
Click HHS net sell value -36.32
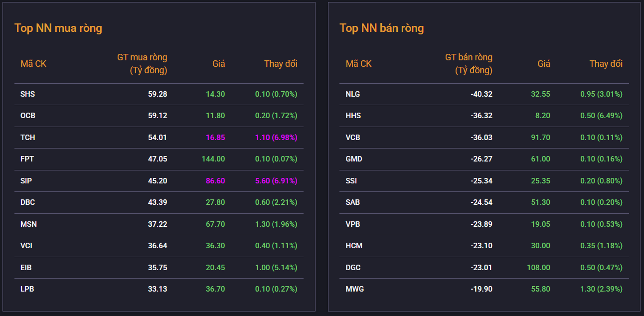(x=482, y=116)
